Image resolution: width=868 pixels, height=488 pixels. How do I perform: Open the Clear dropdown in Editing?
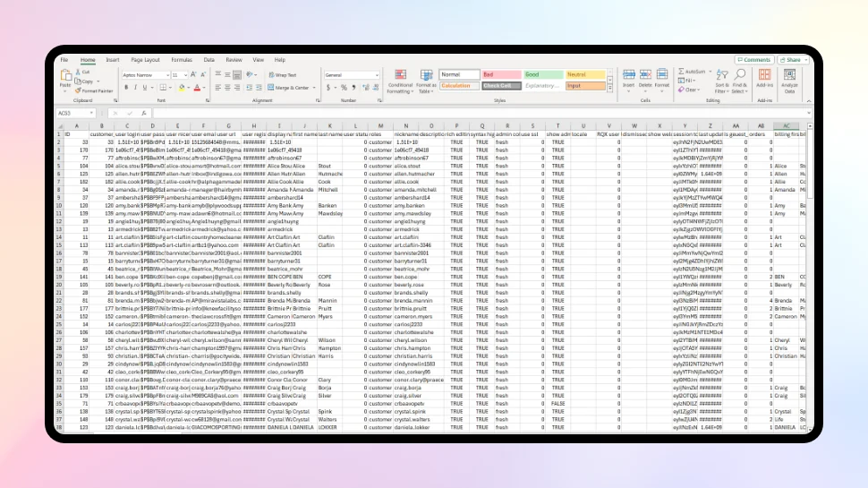coord(689,90)
